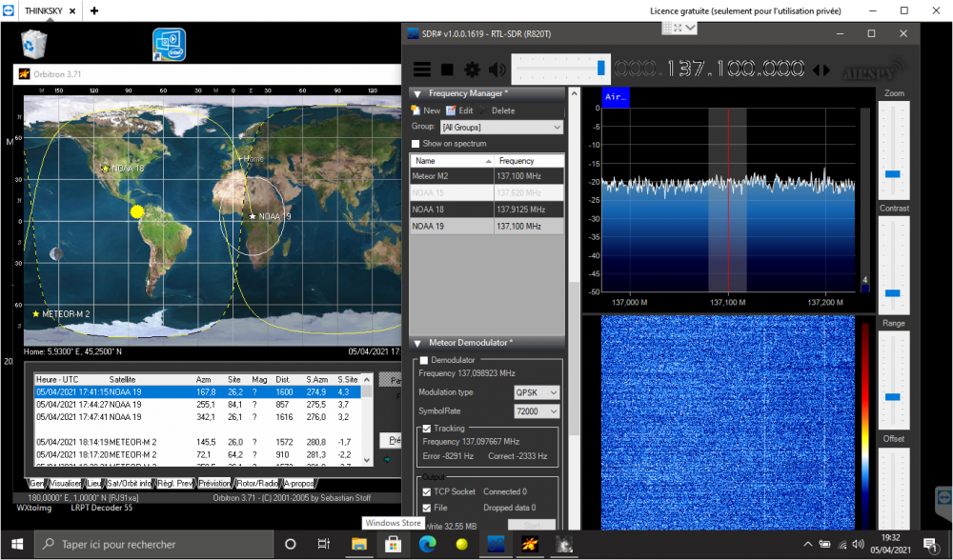Viewport: 953px width, 560px height.
Task: Click the New icon in Frequency Manager
Action: pos(416,110)
